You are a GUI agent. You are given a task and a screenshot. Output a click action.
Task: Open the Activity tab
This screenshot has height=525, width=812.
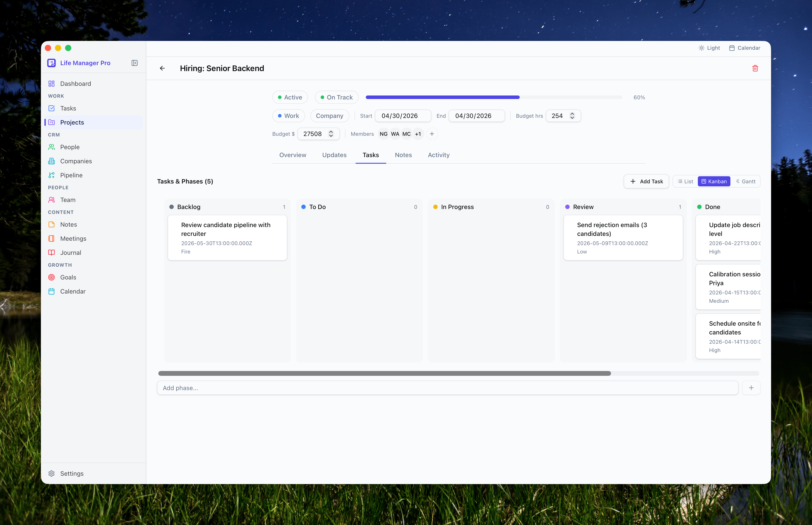click(x=439, y=155)
